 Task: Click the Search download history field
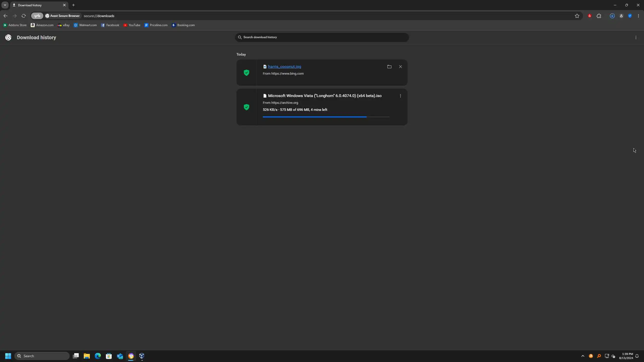322,37
